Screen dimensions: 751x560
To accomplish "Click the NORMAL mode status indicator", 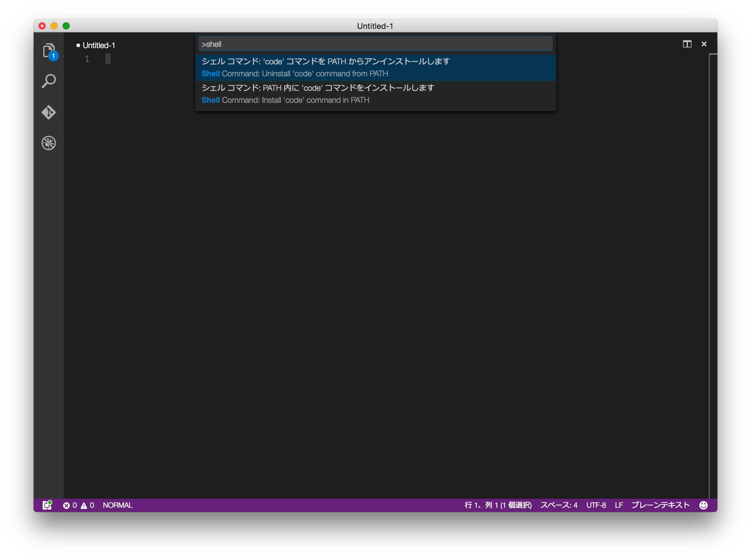I will coord(118,505).
